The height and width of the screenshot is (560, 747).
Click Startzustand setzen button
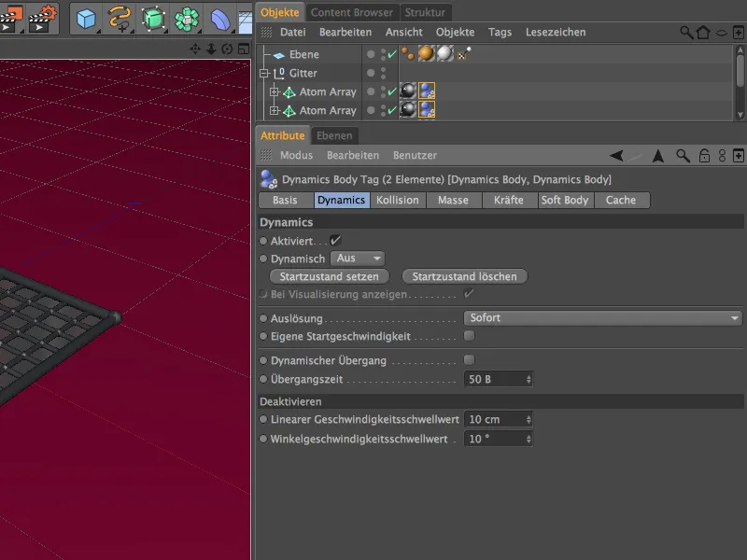(330, 276)
